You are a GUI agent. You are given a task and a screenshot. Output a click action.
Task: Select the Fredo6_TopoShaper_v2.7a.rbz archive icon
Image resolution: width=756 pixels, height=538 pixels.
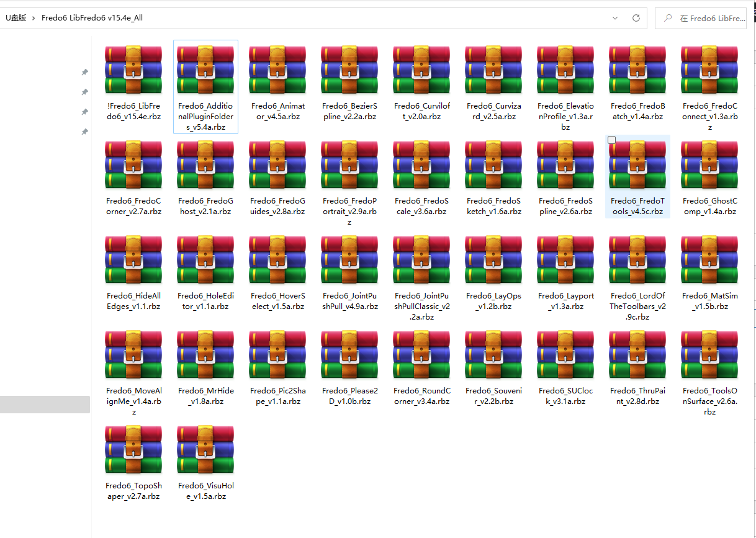coord(133,449)
